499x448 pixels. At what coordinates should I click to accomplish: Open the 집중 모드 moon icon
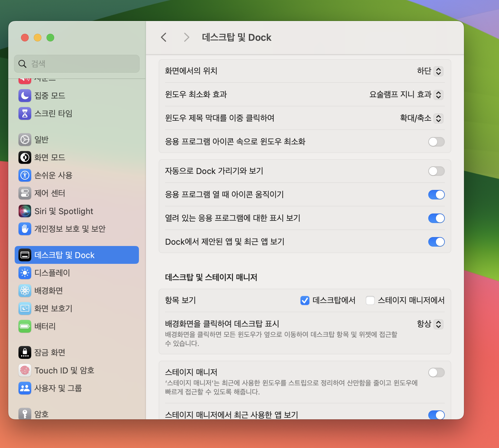pos(25,96)
